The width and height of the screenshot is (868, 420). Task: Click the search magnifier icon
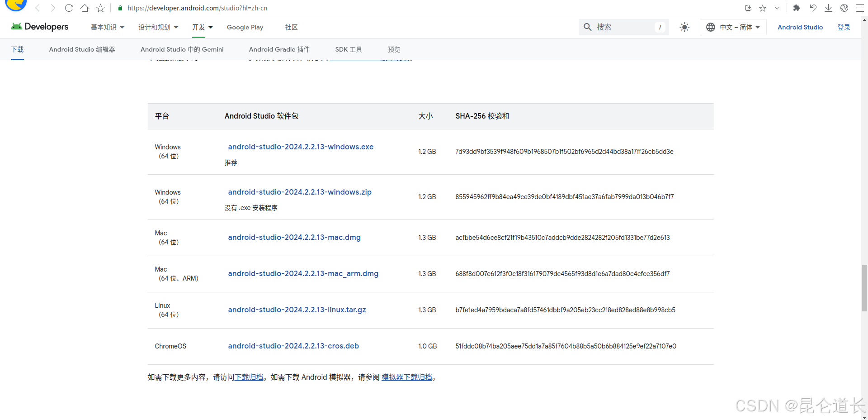pos(587,27)
